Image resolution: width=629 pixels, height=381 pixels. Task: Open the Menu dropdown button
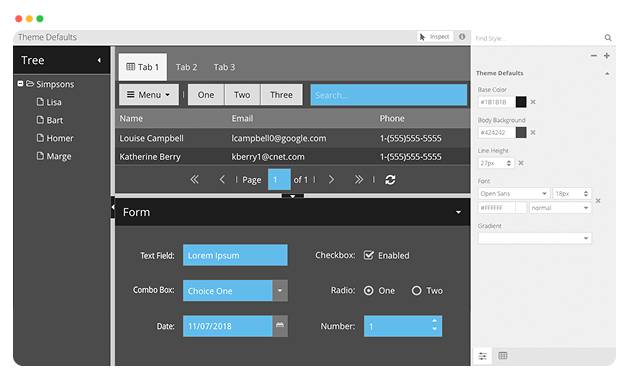(x=149, y=95)
